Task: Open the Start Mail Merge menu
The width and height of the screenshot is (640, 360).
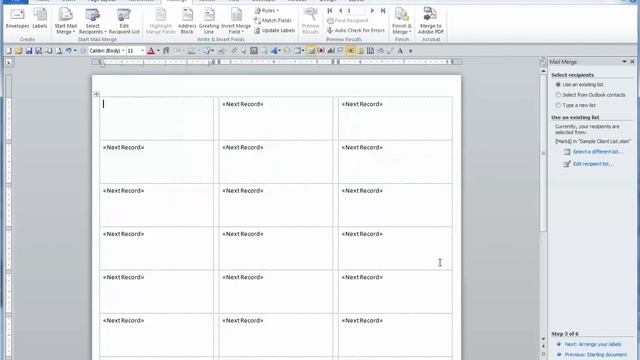Action: (x=65, y=21)
